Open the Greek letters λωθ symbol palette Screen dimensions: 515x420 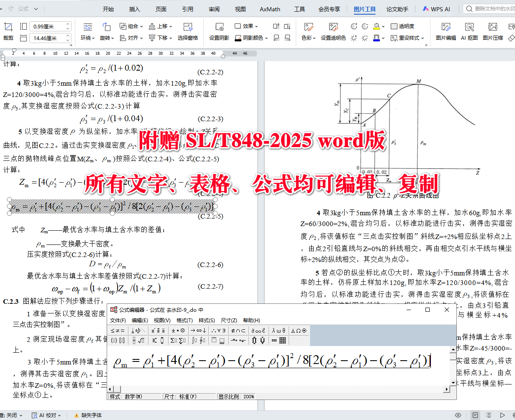pos(279,330)
